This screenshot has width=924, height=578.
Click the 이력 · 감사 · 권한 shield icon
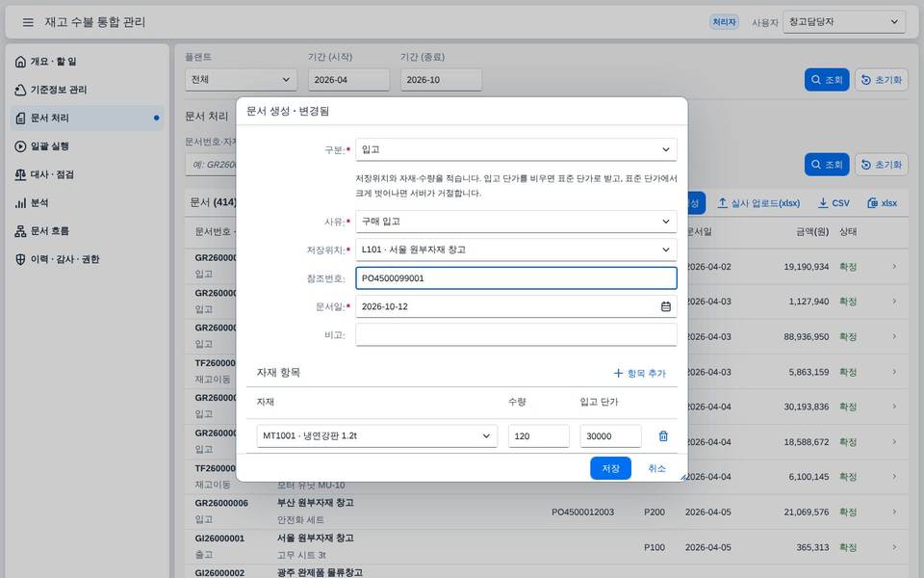[x=20, y=259]
